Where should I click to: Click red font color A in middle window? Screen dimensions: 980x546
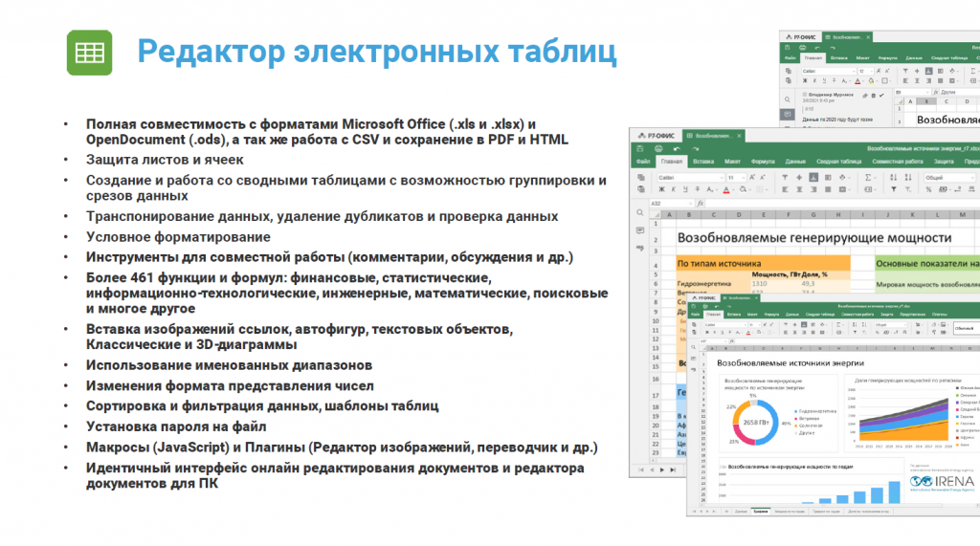tap(726, 189)
